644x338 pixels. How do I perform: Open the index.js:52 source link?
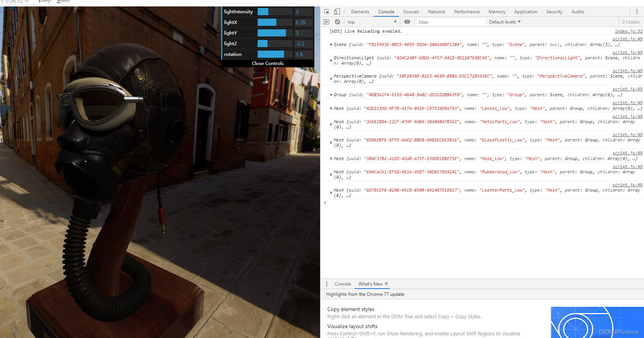coord(628,31)
